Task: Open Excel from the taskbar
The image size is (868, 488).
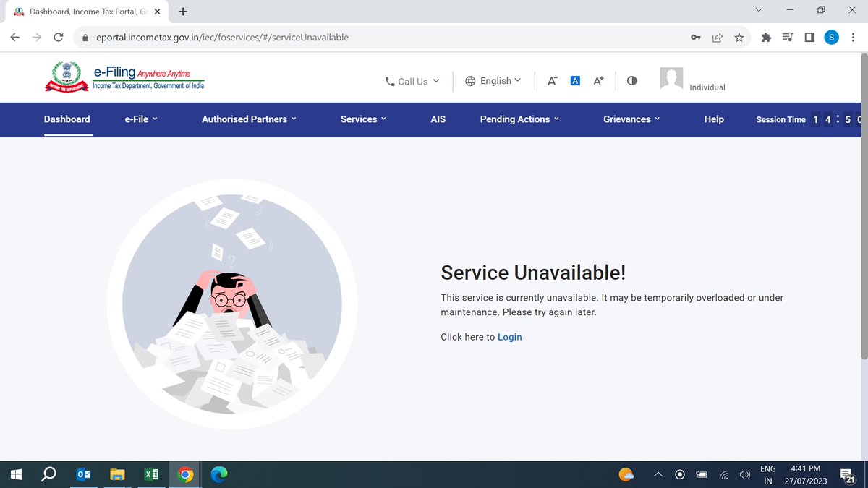Action: click(x=151, y=474)
